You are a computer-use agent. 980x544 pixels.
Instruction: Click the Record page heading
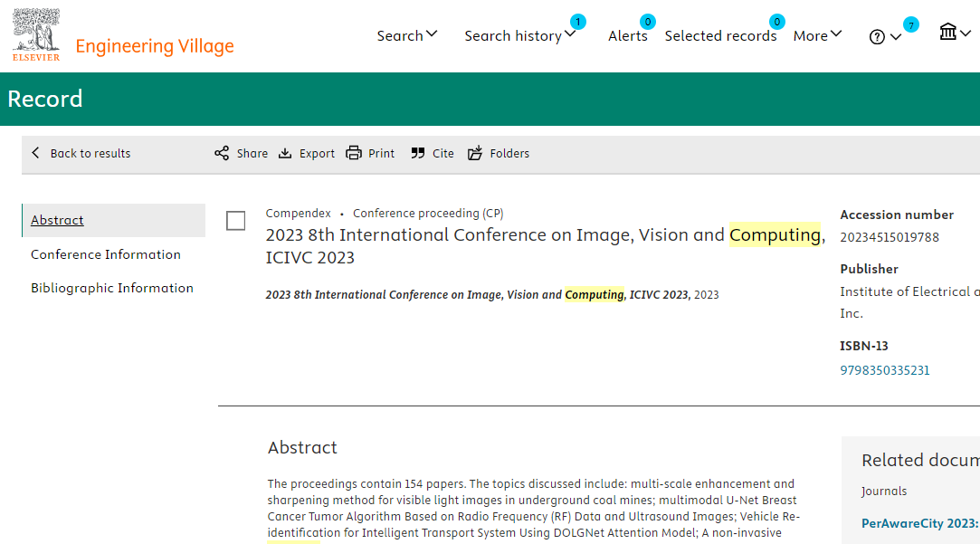tap(45, 99)
